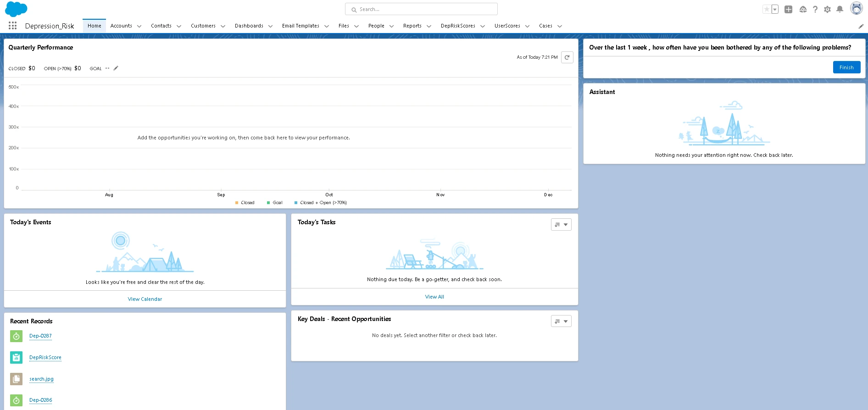Expand the UserScores tab chevron

point(527,26)
